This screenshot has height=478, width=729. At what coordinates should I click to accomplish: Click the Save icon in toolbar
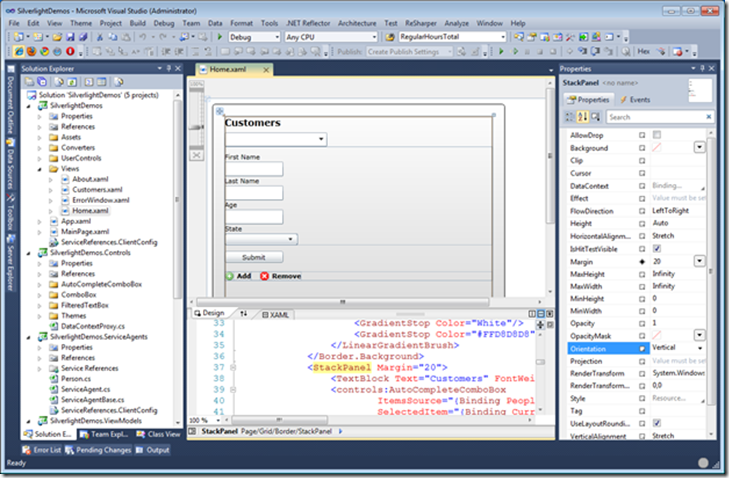coord(70,37)
